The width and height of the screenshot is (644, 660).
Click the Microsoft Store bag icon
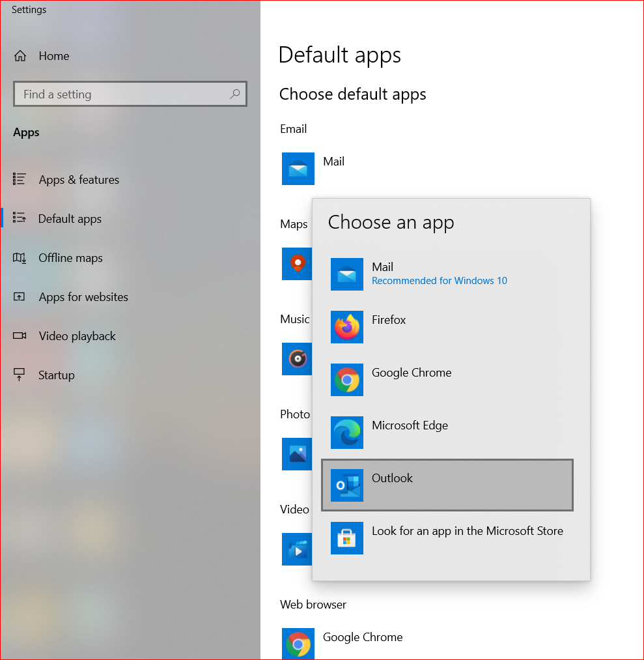[346, 538]
